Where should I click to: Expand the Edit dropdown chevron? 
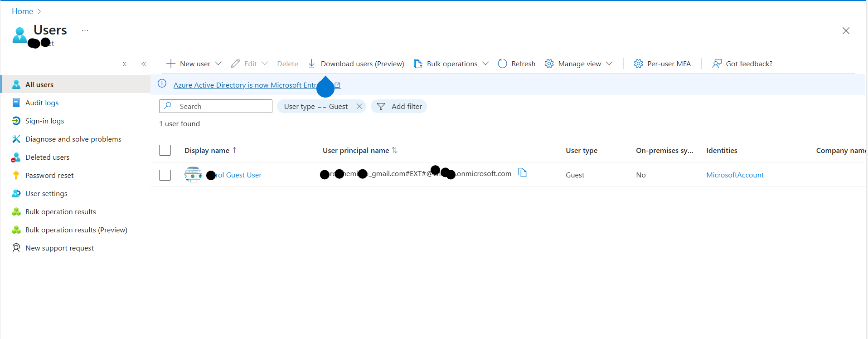[x=265, y=64]
